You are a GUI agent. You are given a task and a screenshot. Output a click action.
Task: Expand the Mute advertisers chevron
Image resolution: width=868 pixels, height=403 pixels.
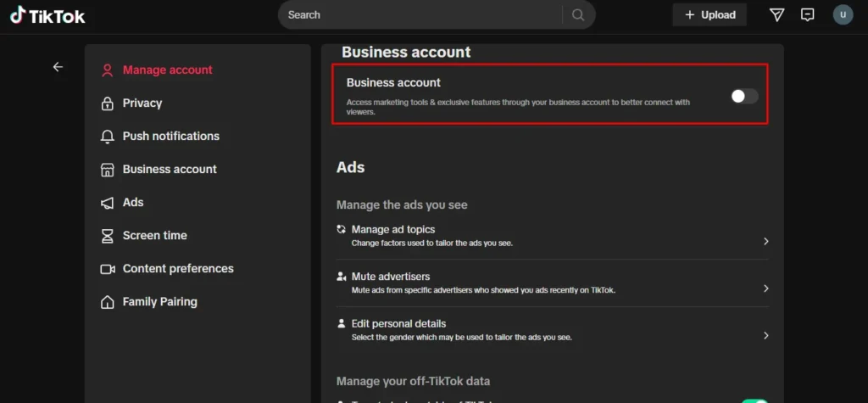[765, 288]
